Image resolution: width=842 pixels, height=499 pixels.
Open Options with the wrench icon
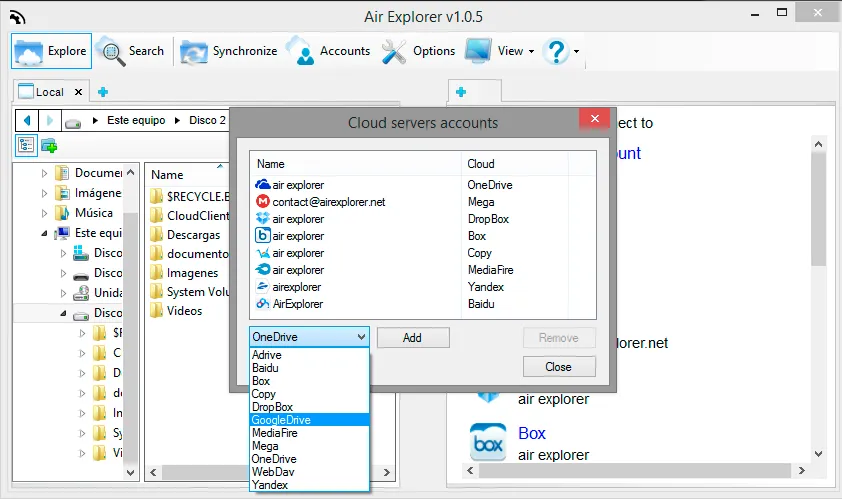click(418, 51)
